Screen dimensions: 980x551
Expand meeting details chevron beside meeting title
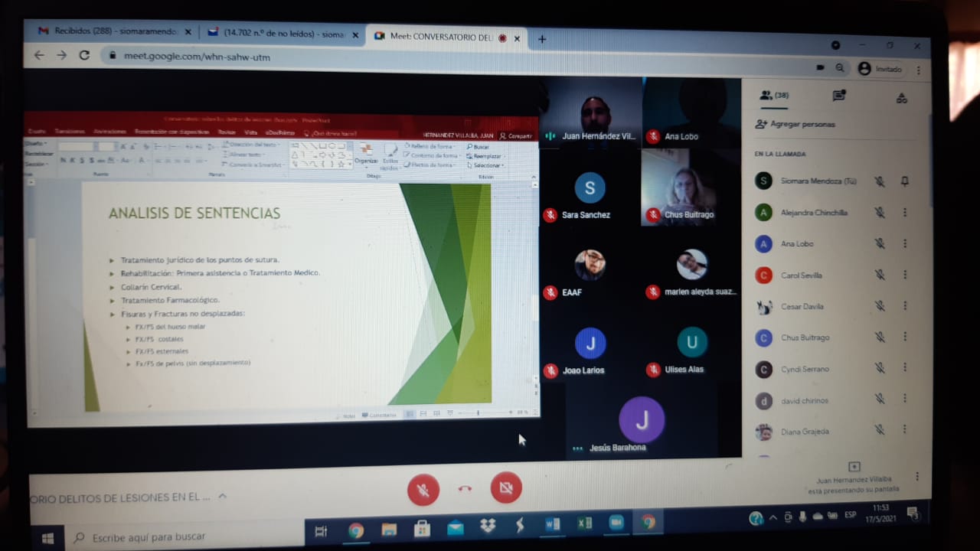click(x=223, y=497)
